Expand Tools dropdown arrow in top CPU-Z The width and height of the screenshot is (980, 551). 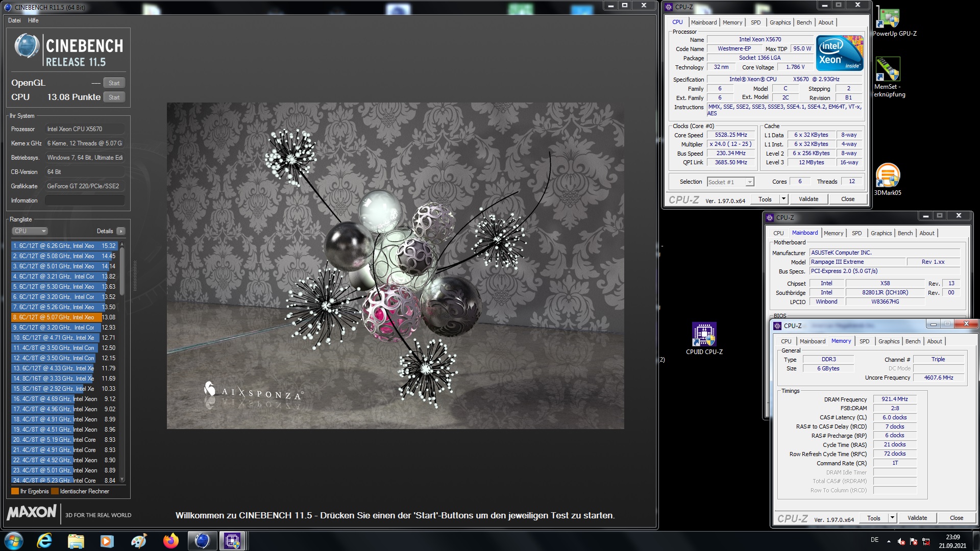click(783, 199)
